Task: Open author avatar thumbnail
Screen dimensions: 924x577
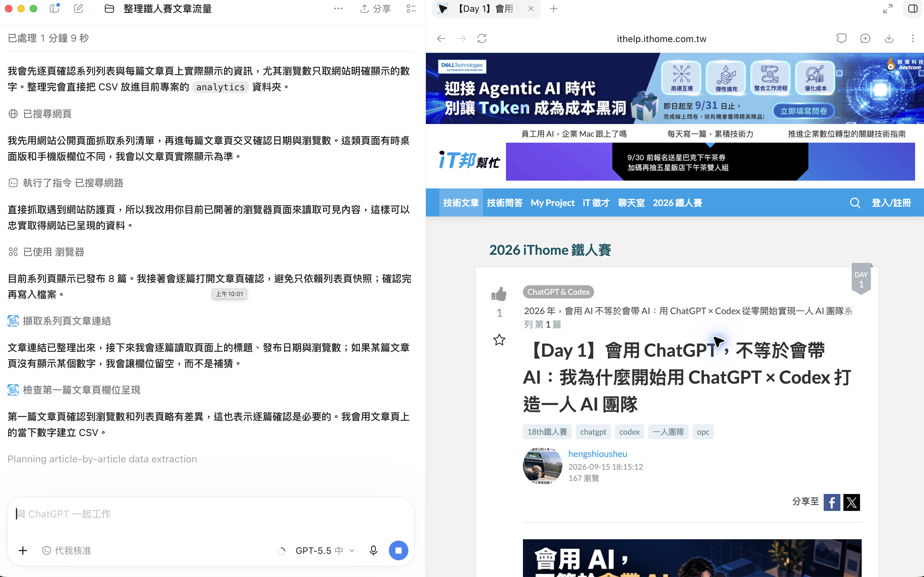Action: [542, 466]
